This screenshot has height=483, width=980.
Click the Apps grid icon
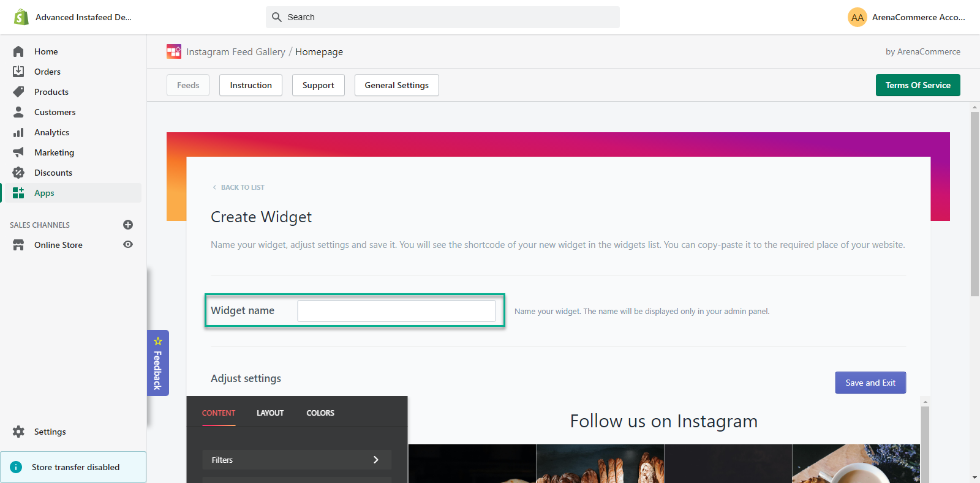(x=18, y=193)
